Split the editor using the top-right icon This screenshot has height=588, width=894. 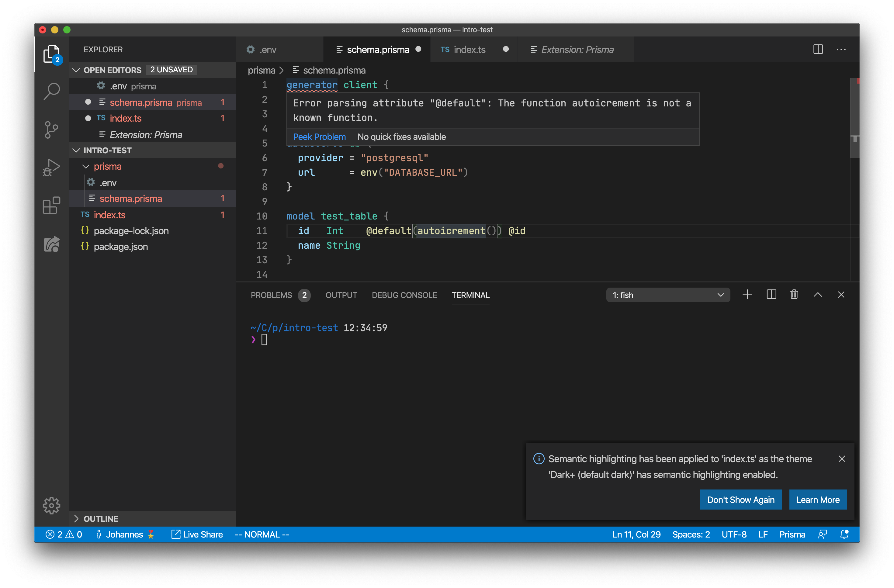pyautogui.click(x=818, y=49)
